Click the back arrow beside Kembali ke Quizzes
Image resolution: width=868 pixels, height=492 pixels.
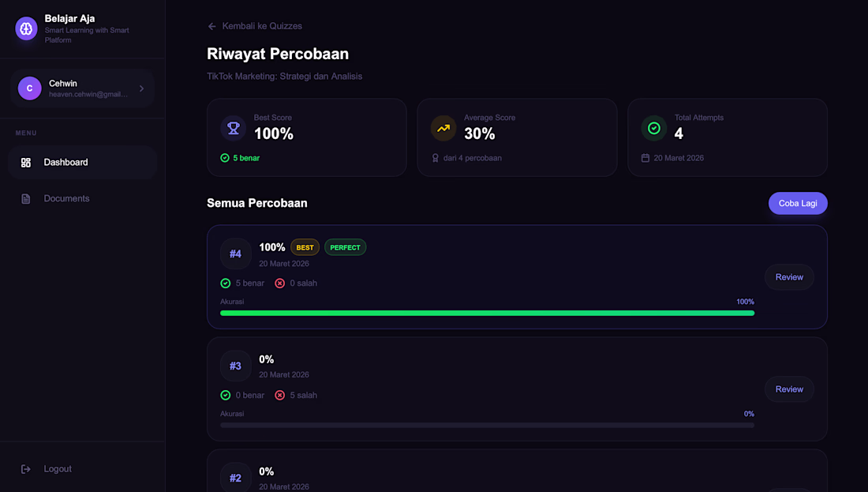(x=212, y=26)
